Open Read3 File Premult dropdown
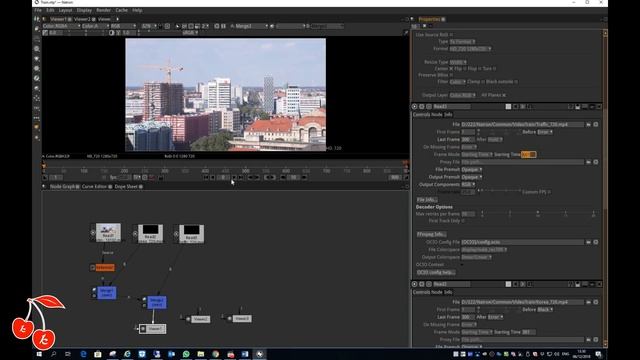Viewport: 640px width, 360px height. tap(472, 169)
